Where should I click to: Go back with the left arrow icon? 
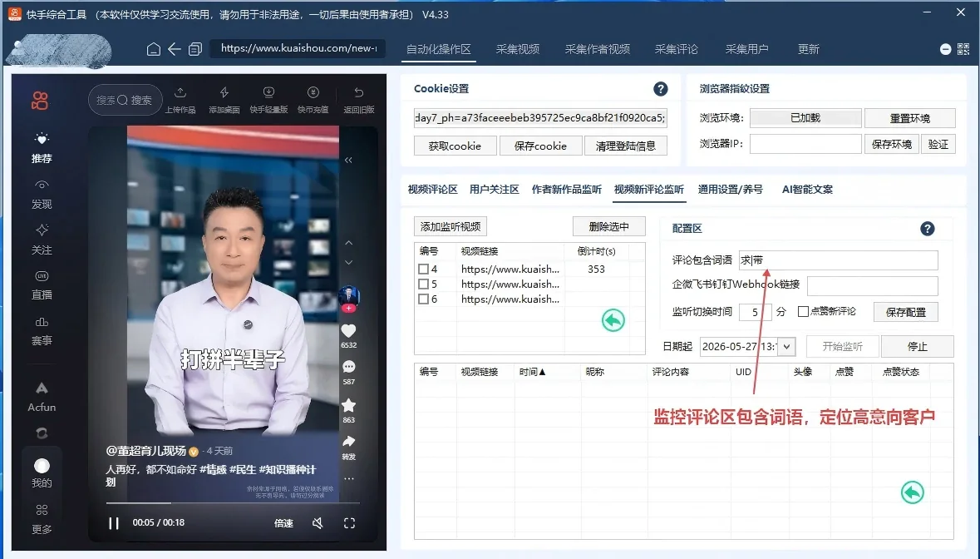coord(175,49)
